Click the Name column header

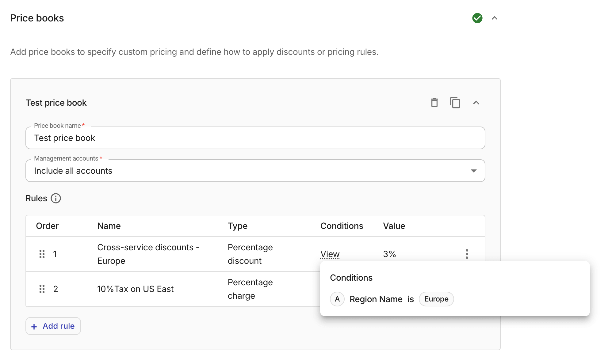click(109, 226)
